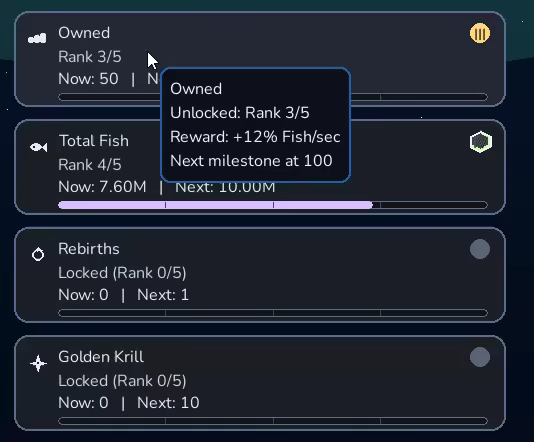Click the Owned progress bar right segment
The image size is (534, 442).
[x=434, y=97]
